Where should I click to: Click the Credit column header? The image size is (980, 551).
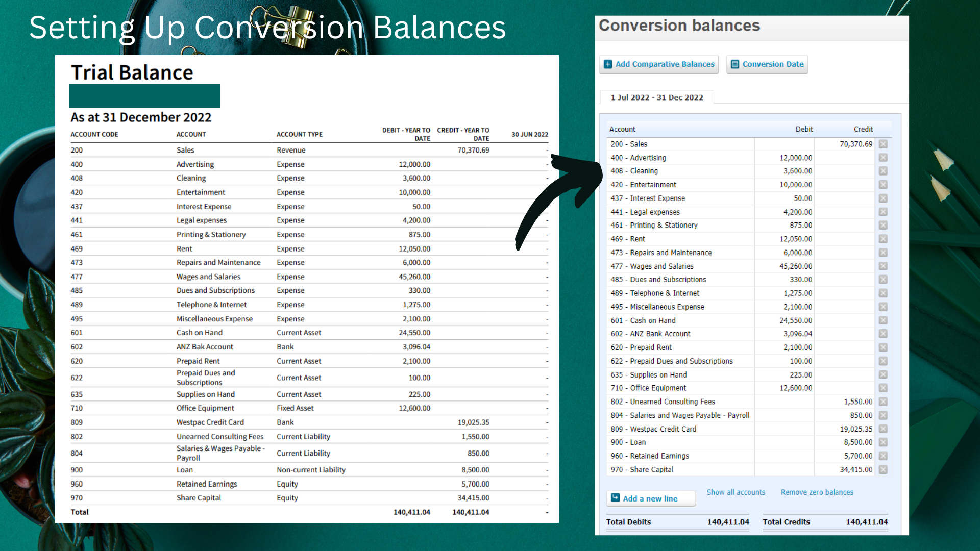click(x=863, y=129)
